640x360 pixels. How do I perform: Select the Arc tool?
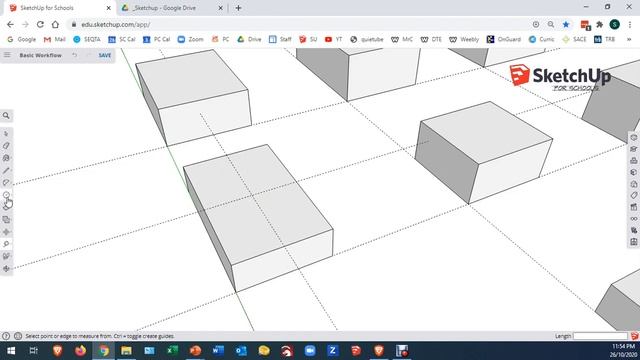[x=6, y=182]
